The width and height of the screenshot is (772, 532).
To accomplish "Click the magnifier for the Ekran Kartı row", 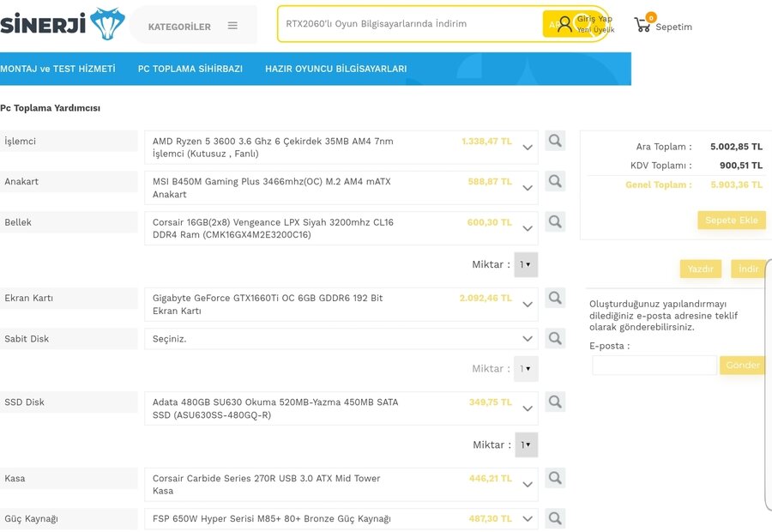I will 555,298.
